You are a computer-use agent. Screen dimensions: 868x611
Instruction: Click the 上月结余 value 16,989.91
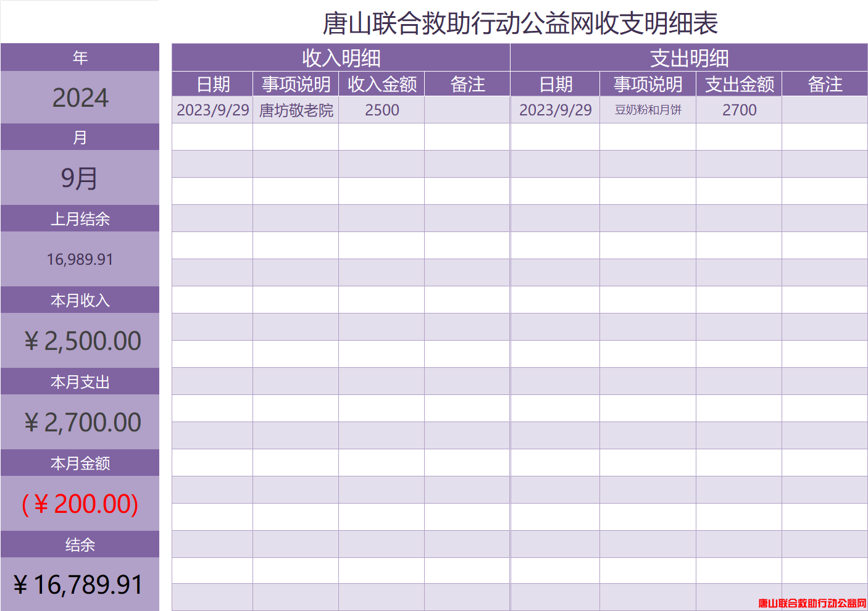80,259
